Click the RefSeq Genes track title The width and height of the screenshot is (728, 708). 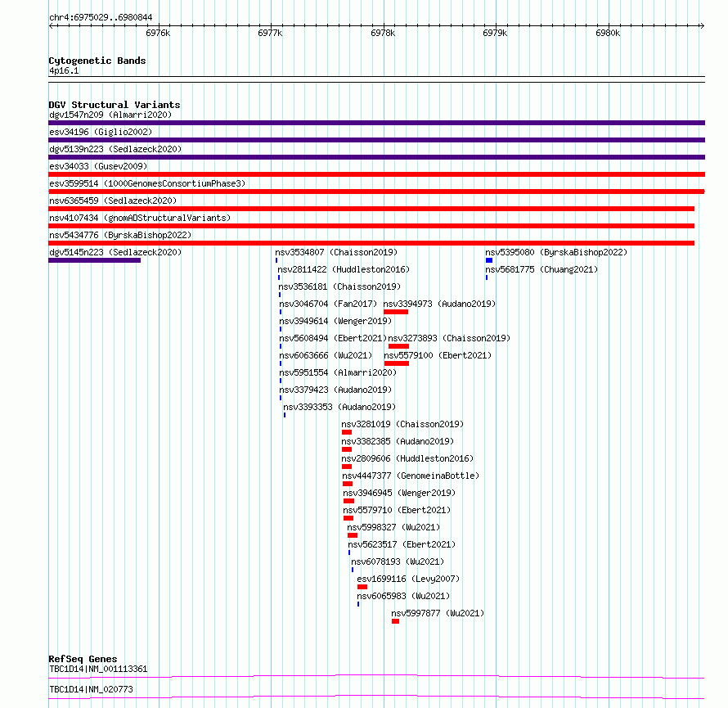coord(83,659)
